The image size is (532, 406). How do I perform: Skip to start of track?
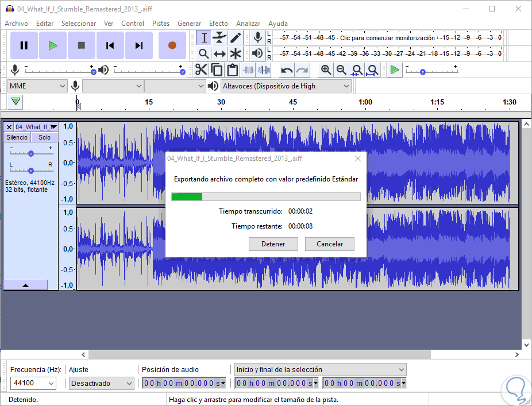(110, 45)
